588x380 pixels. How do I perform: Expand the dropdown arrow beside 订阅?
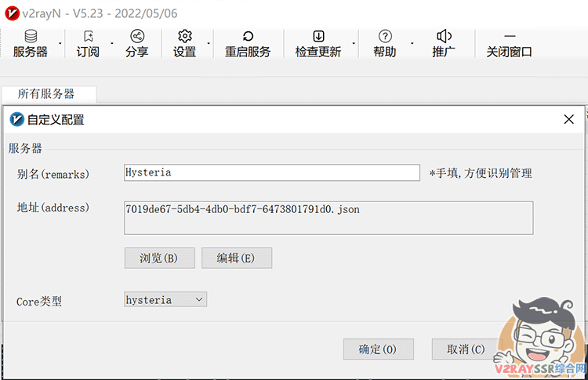point(111,43)
